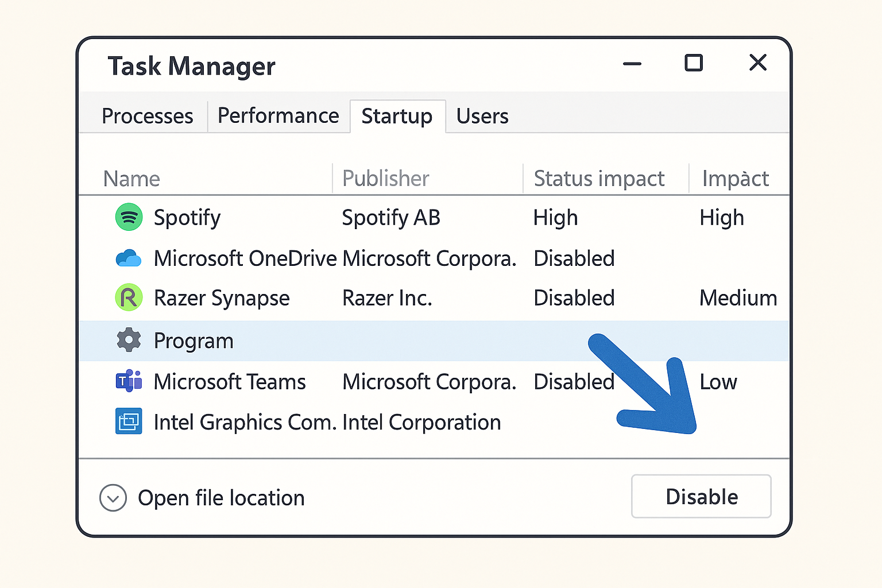Image resolution: width=882 pixels, height=588 pixels.
Task: Click the Razer Synapse icon
Action: (x=129, y=297)
